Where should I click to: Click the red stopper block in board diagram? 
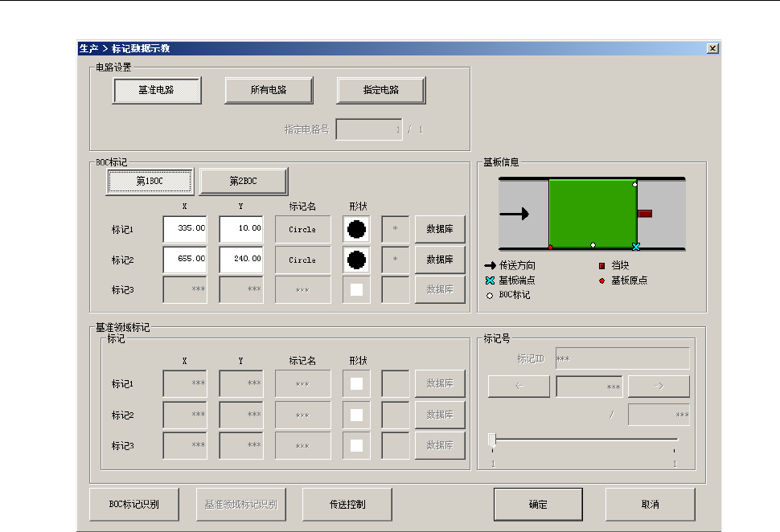(x=645, y=214)
